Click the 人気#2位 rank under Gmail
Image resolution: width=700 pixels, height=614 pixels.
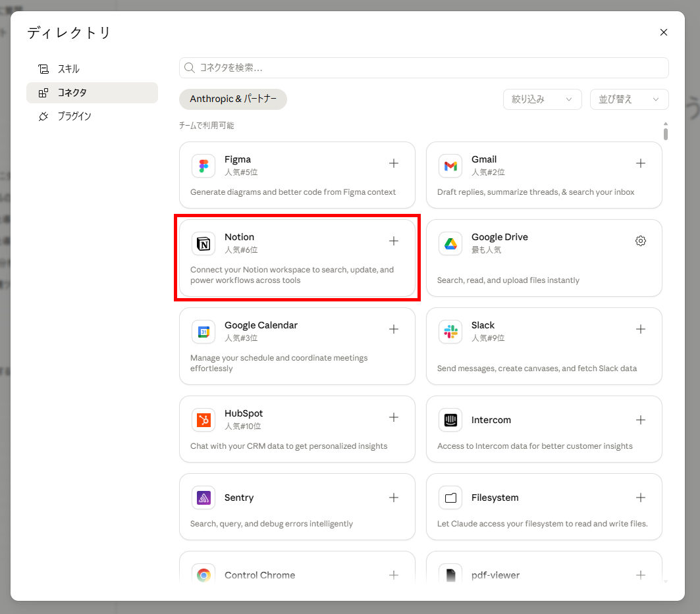click(488, 172)
